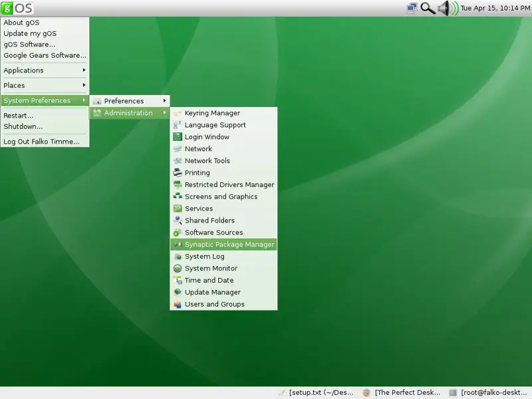Switch to the root@falko-deskt... terminal window
This screenshot has height=399, width=532.
pyautogui.click(x=489, y=392)
